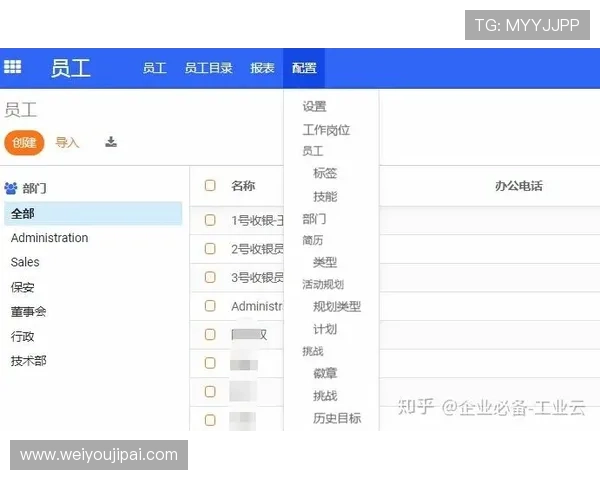Image resolution: width=600 pixels, height=480 pixels.
Task: Filter by 技术部 department
Action: coord(29,361)
